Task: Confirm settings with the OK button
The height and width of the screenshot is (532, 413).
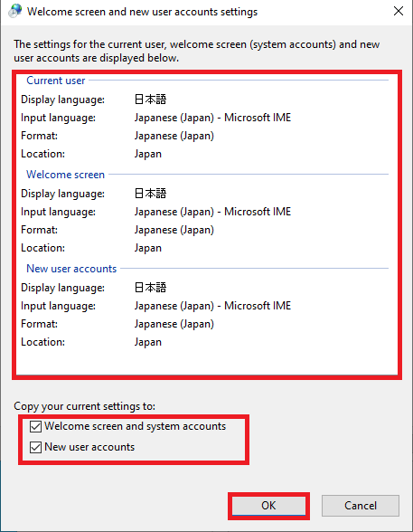Action: coord(268,506)
